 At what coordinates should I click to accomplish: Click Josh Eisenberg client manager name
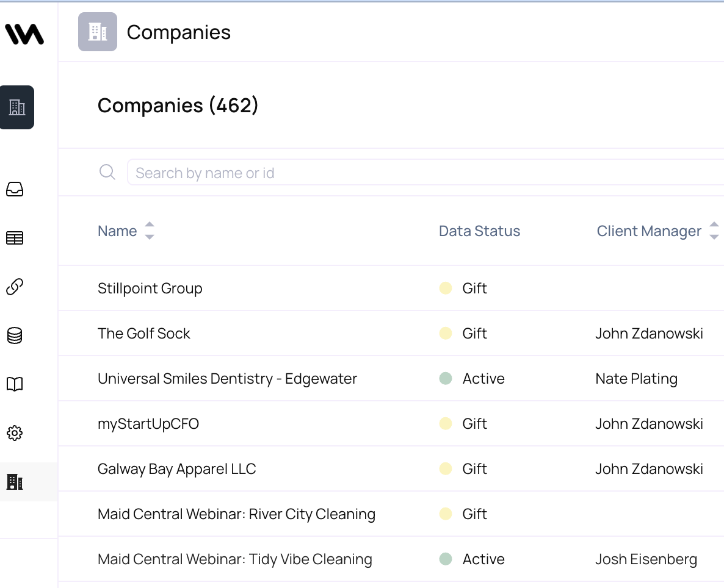pyautogui.click(x=646, y=559)
